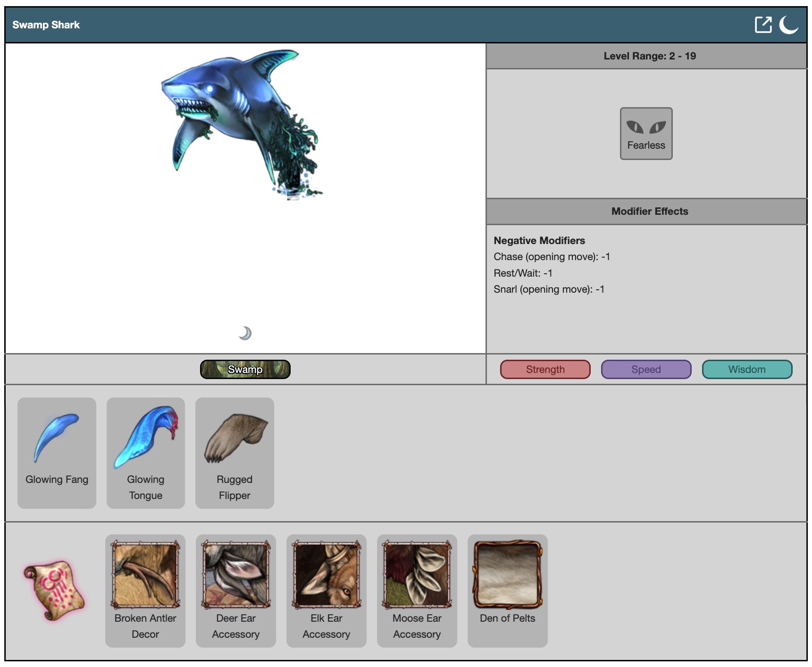Viewport: 812px width, 667px height.
Task: Select the purple Speed stat button
Action: 646,369
